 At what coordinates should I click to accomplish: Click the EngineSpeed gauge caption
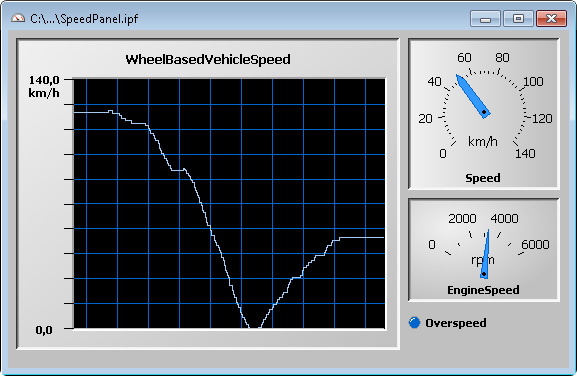[x=483, y=290]
